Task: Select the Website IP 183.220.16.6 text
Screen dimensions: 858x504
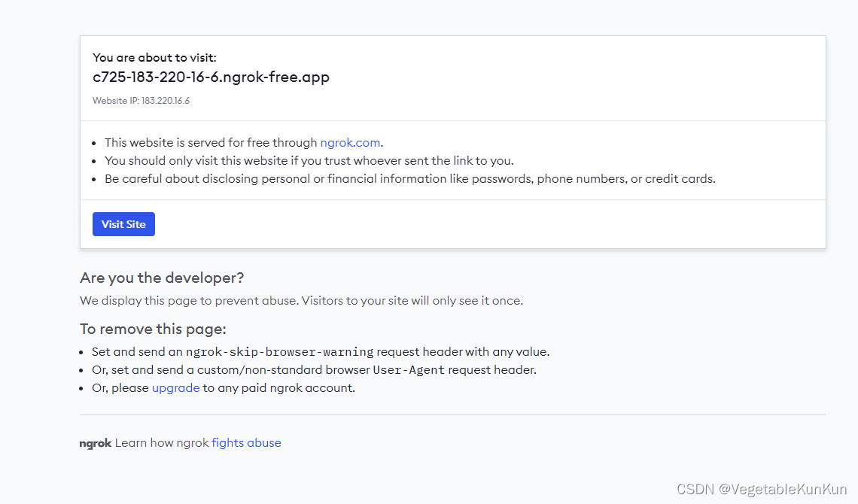Action: coord(139,100)
